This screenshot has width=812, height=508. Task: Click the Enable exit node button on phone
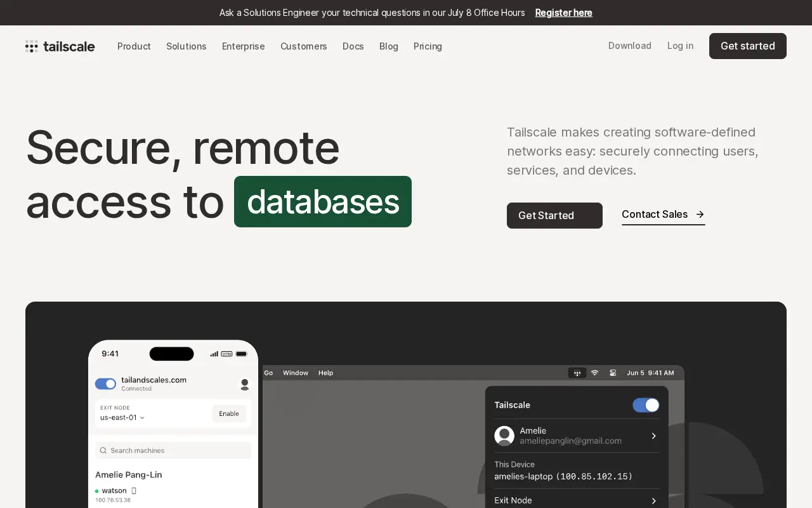(229, 413)
